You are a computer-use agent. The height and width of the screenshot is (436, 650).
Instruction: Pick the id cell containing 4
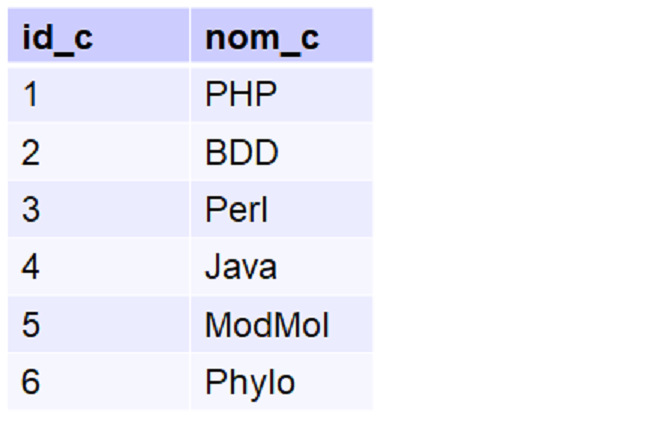[x=30, y=268]
